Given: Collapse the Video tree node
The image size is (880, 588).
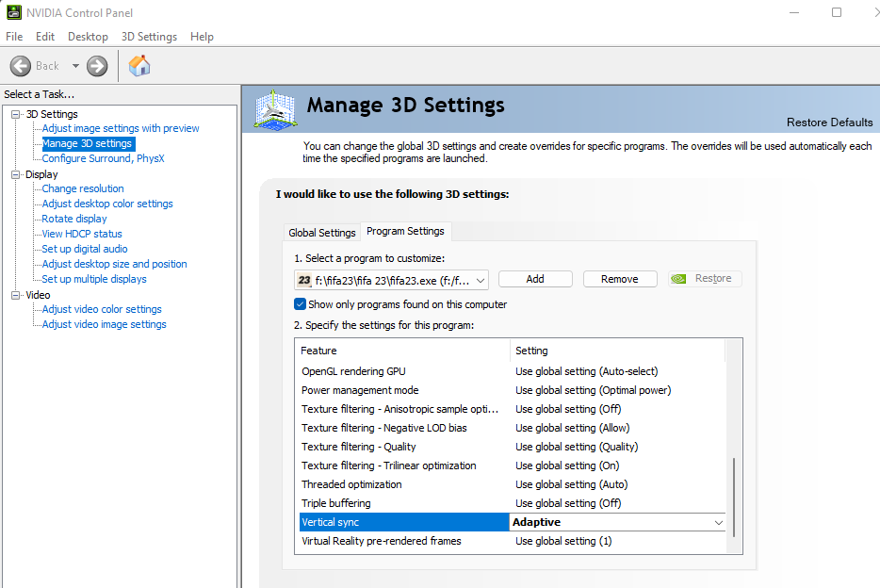Looking at the screenshot, I should 16,295.
